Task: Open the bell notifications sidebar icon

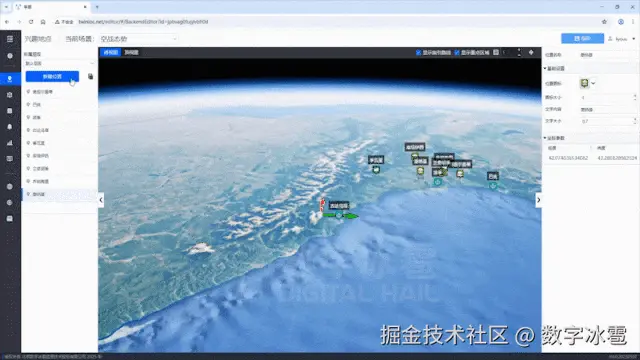Action: click(10, 127)
